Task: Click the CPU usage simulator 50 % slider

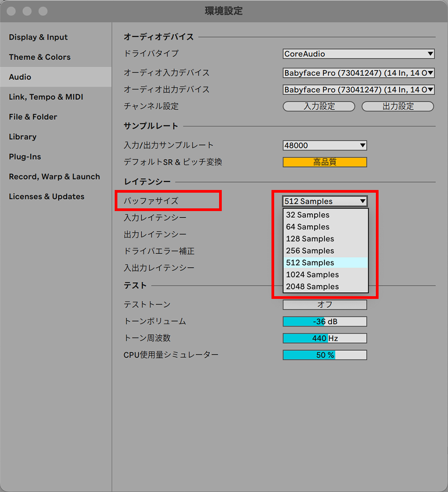Action: click(325, 355)
